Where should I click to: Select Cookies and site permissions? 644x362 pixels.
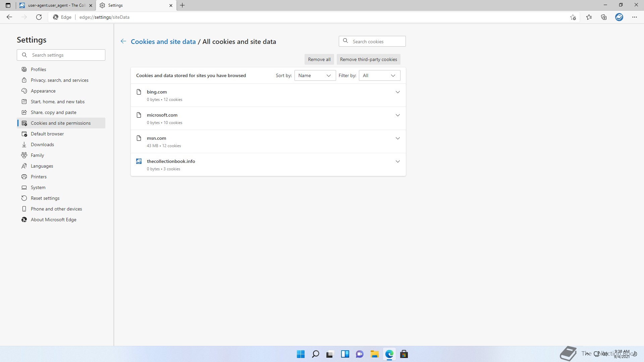[61, 123]
